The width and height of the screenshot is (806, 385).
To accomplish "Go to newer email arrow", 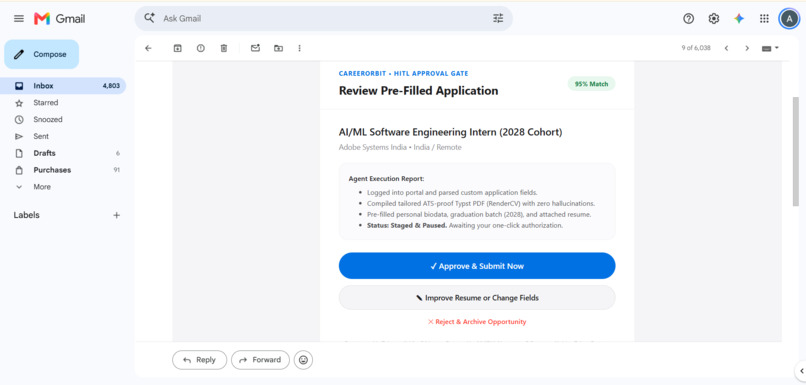I will click(726, 48).
